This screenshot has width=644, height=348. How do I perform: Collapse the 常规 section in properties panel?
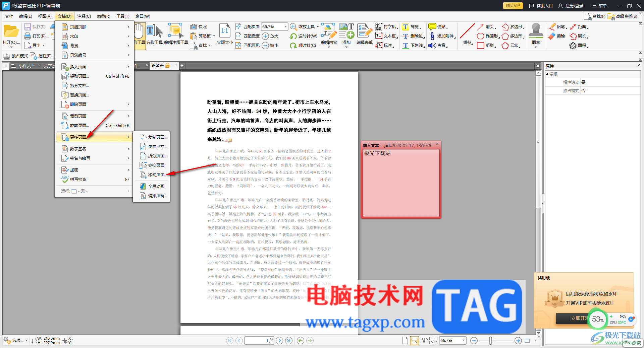tap(547, 74)
